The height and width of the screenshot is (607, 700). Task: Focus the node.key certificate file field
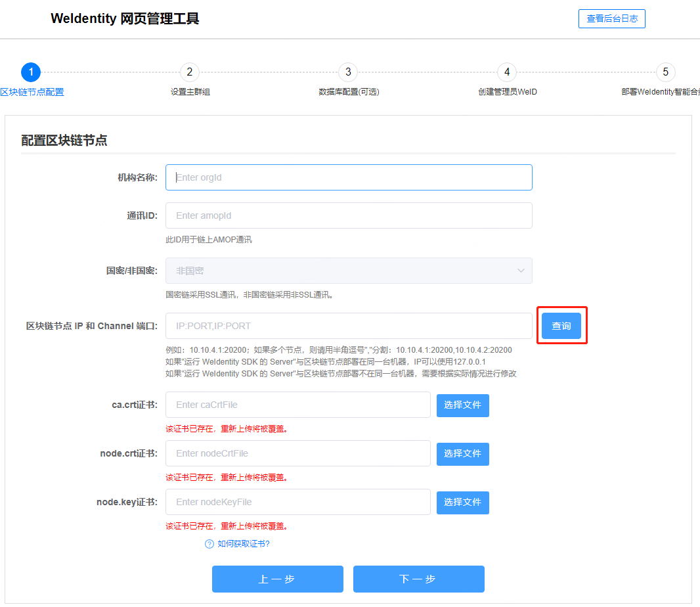point(297,502)
